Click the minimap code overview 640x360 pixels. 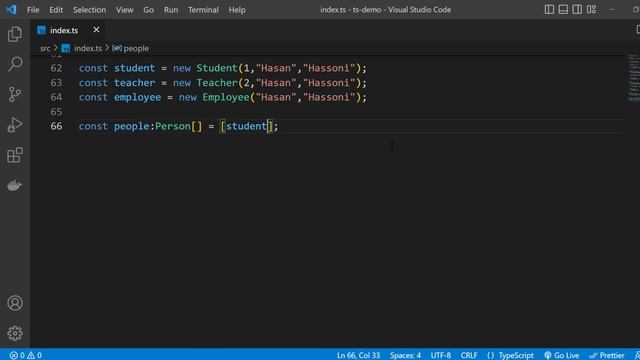tap(633, 78)
